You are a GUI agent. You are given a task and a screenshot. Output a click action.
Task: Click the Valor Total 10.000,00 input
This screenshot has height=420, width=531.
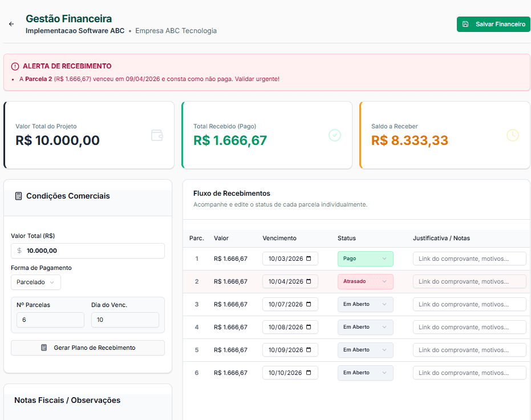[88, 251]
